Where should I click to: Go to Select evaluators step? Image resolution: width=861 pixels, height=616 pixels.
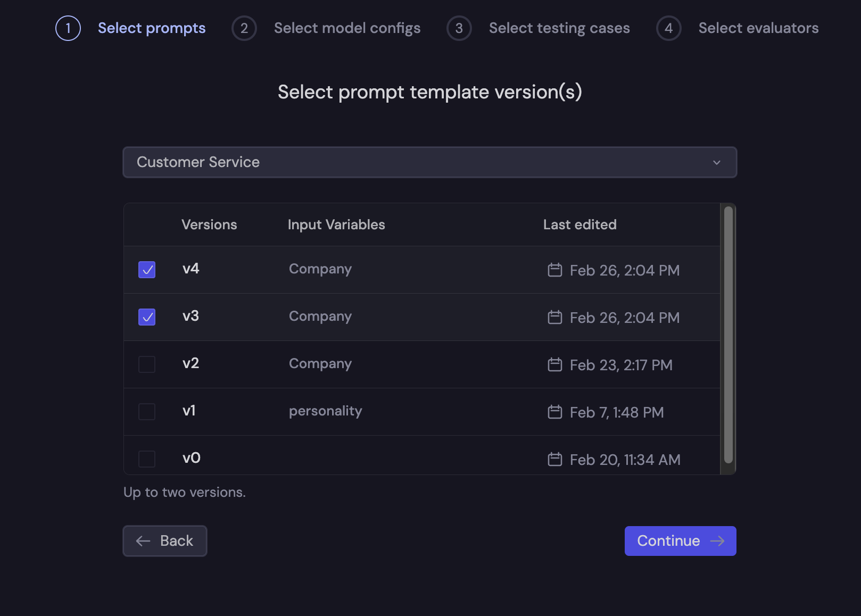point(758,28)
